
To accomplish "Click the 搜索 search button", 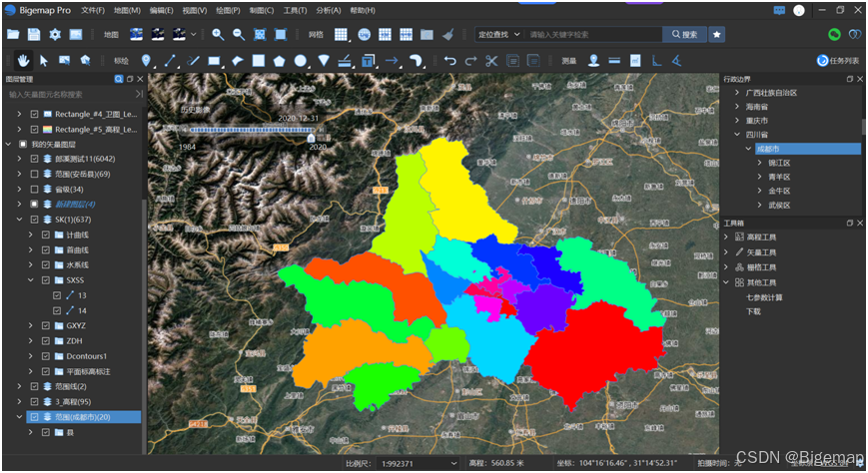I will coord(685,34).
